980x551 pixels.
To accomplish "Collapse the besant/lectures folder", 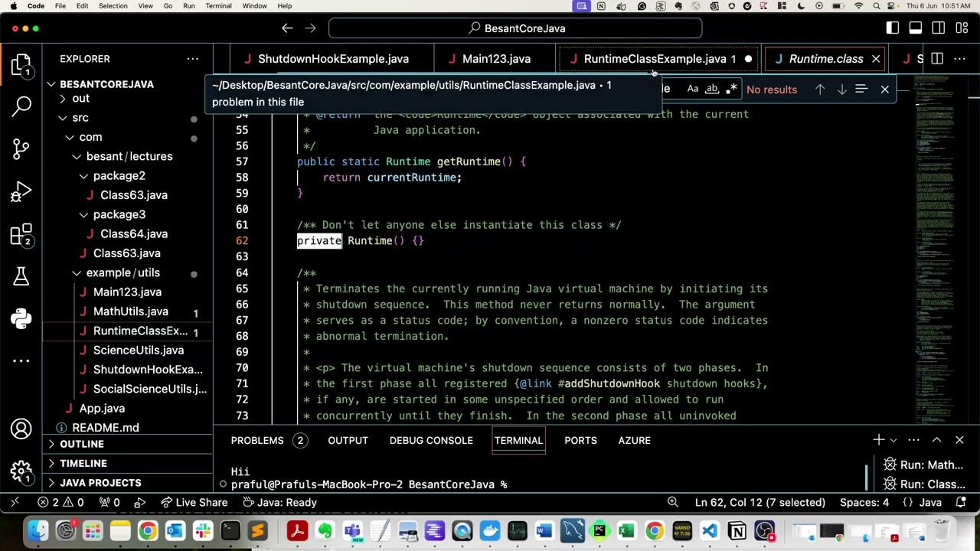I will tap(129, 156).
